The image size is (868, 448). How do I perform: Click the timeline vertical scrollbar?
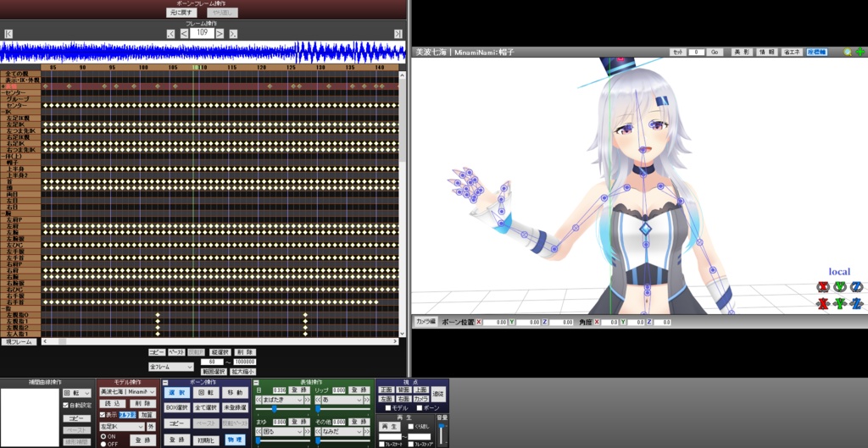click(403, 205)
